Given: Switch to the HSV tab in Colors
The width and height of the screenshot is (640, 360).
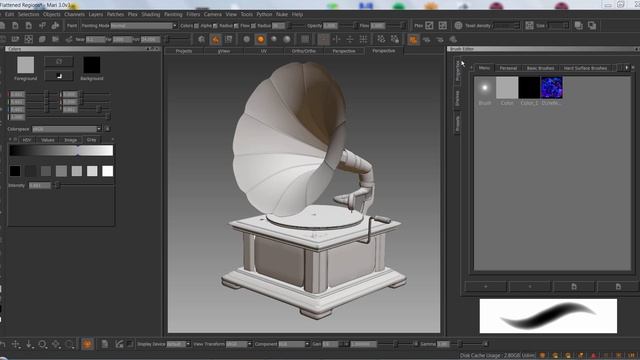Looking at the screenshot, I should coord(27,140).
